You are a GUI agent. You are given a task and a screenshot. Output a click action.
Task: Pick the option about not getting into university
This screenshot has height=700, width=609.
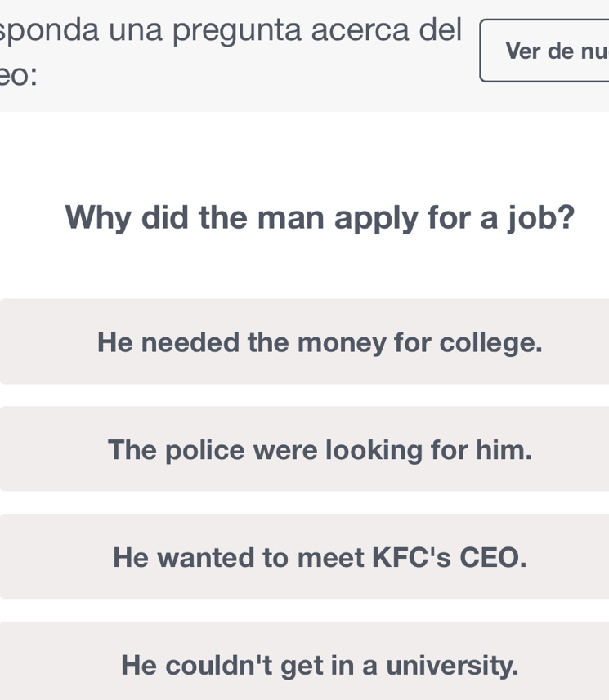coord(319,665)
